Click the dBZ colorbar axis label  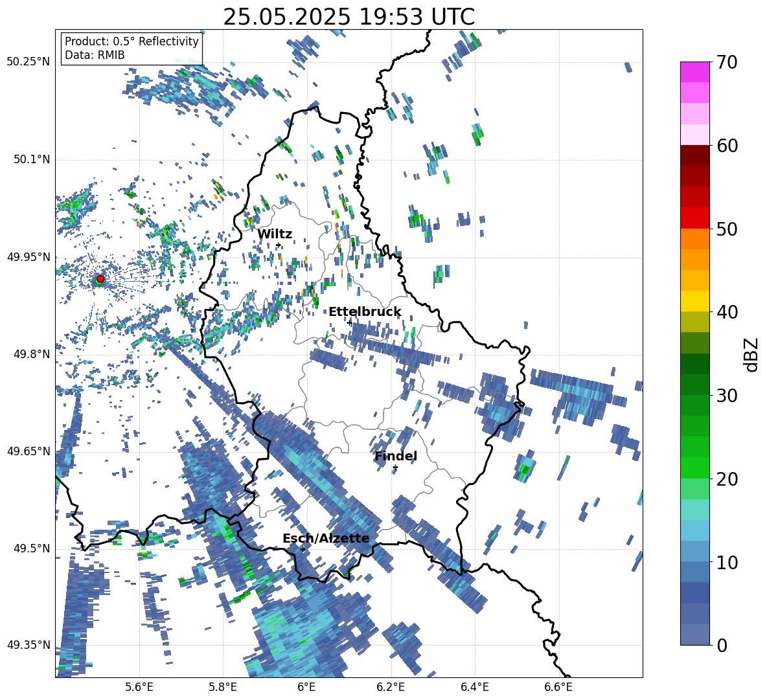click(x=752, y=354)
